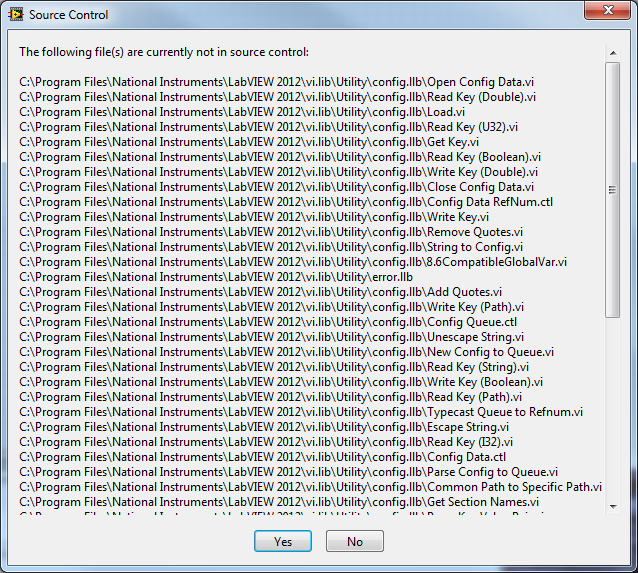
Task: Select the error.llb path line
Action: [x=216, y=278]
